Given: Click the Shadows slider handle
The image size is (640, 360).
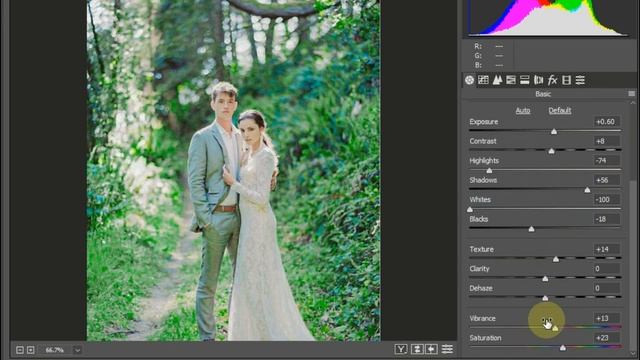Looking at the screenshot, I should [x=587, y=190].
